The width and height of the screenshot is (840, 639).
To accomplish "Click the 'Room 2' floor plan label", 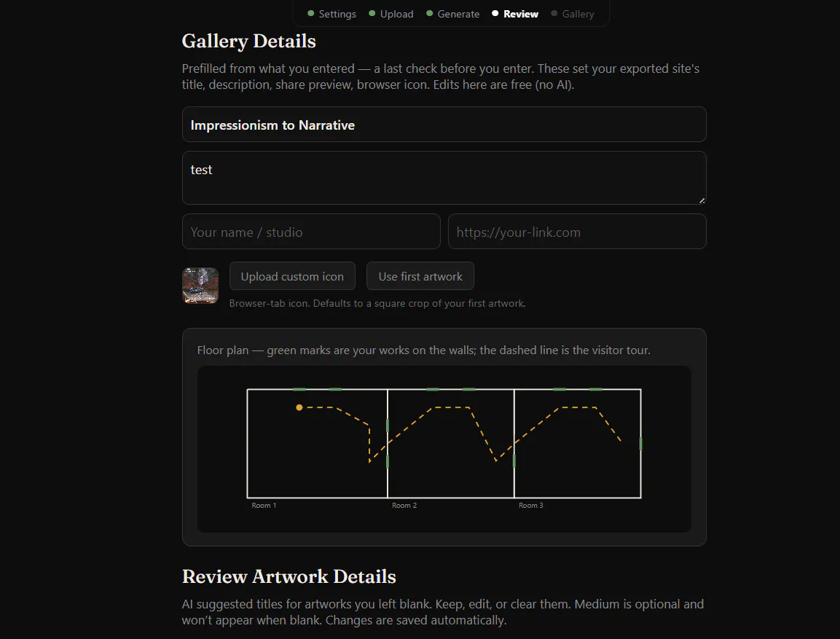I will tap(404, 505).
